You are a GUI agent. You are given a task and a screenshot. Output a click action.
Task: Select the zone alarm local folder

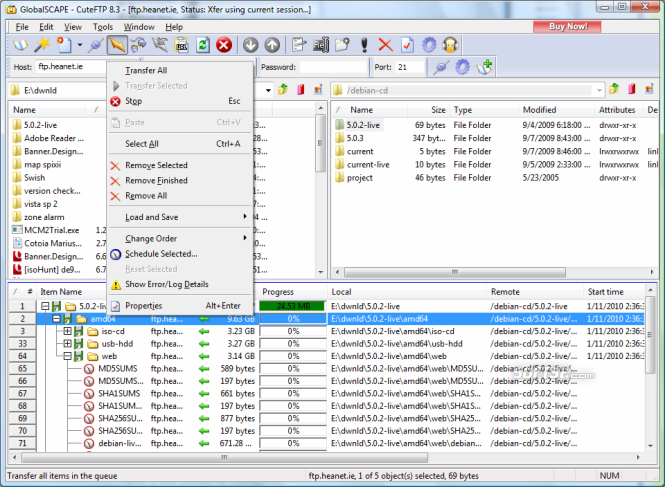(x=44, y=217)
